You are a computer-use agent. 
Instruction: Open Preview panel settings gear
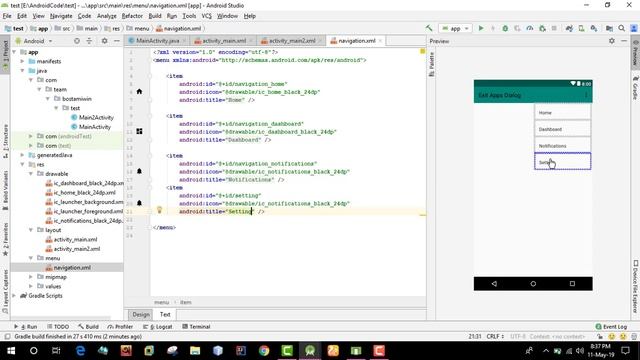click(611, 41)
